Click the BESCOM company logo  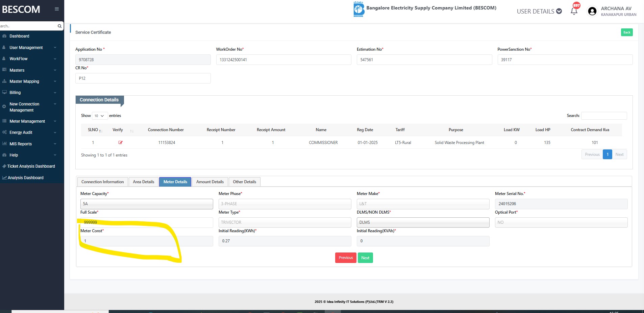358,9
